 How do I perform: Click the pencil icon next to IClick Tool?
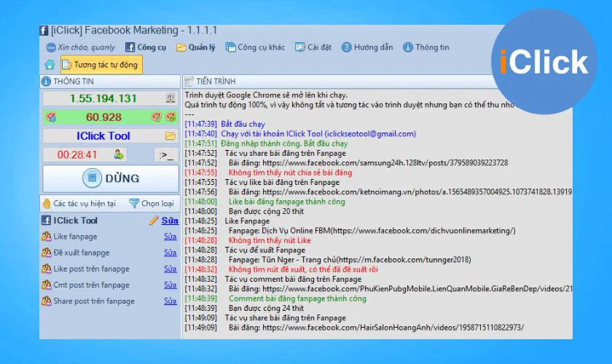[154, 221]
